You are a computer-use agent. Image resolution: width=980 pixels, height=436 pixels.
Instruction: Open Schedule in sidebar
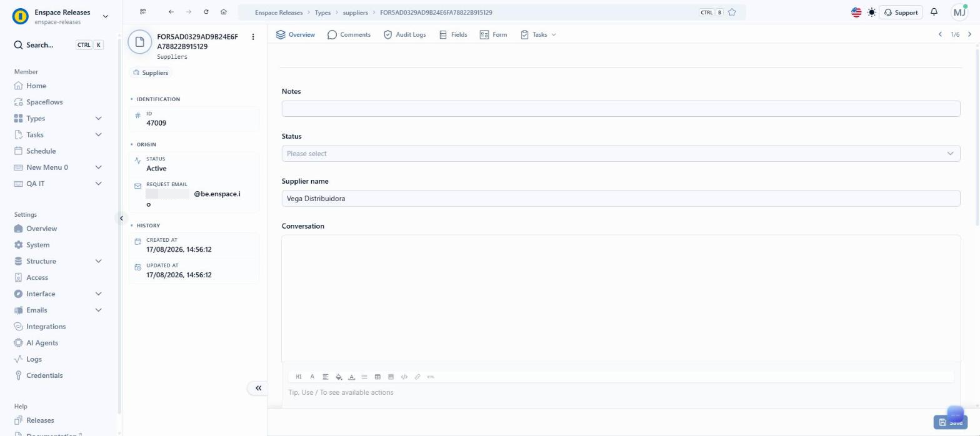(41, 151)
